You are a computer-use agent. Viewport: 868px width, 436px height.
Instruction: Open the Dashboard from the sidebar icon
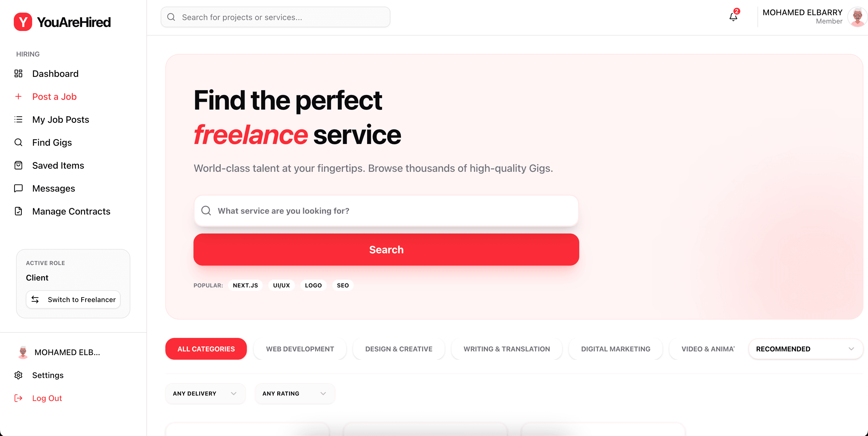19,73
